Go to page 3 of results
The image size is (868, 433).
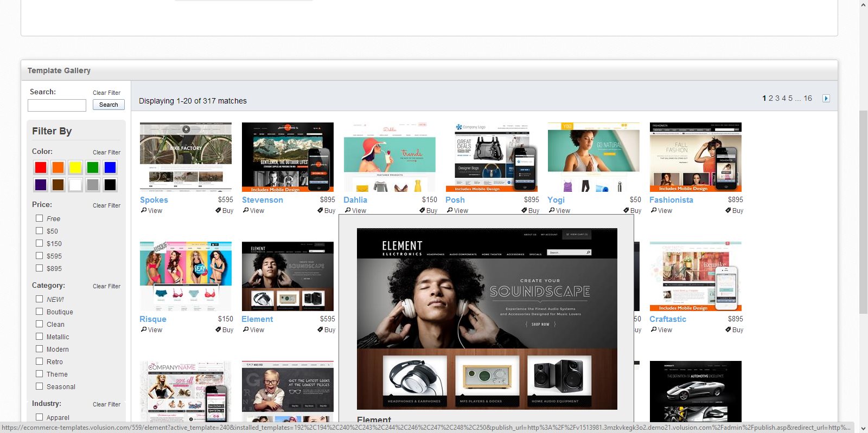(x=777, y=98)
